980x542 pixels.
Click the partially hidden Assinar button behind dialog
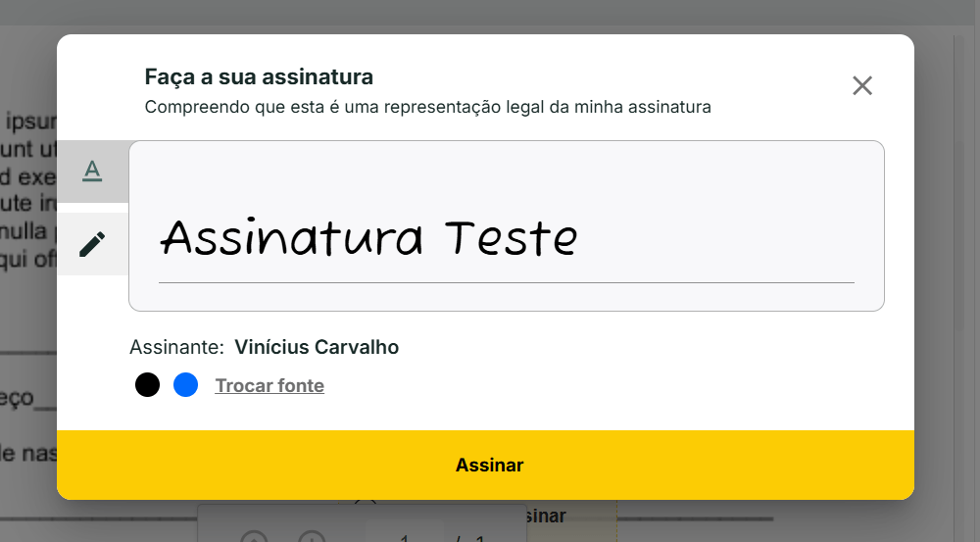point(549,516)
